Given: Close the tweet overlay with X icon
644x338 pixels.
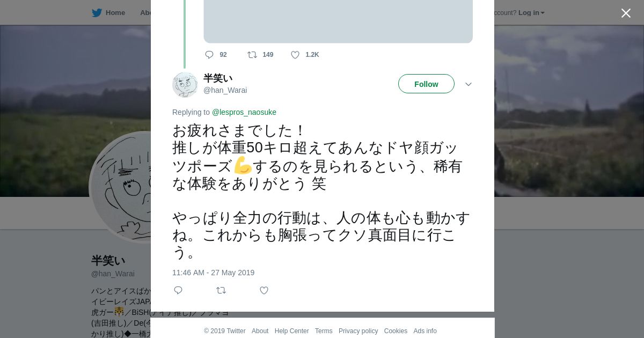Looking at the screenshot, I should (x=626, y=13).
